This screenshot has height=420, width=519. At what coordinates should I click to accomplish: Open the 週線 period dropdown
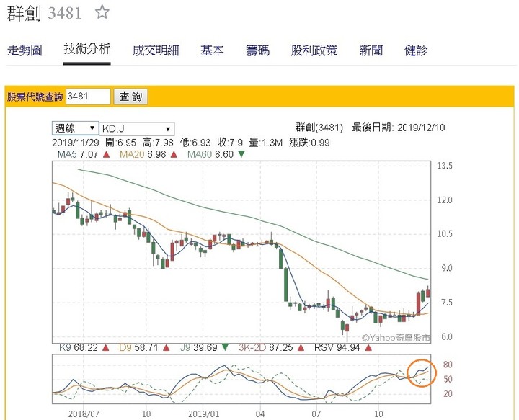pyautogui.click(x=75, y=128)
